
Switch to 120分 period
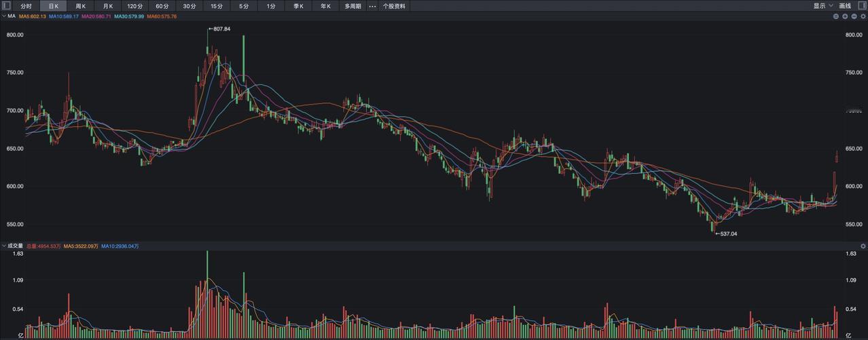coord(134,5)
